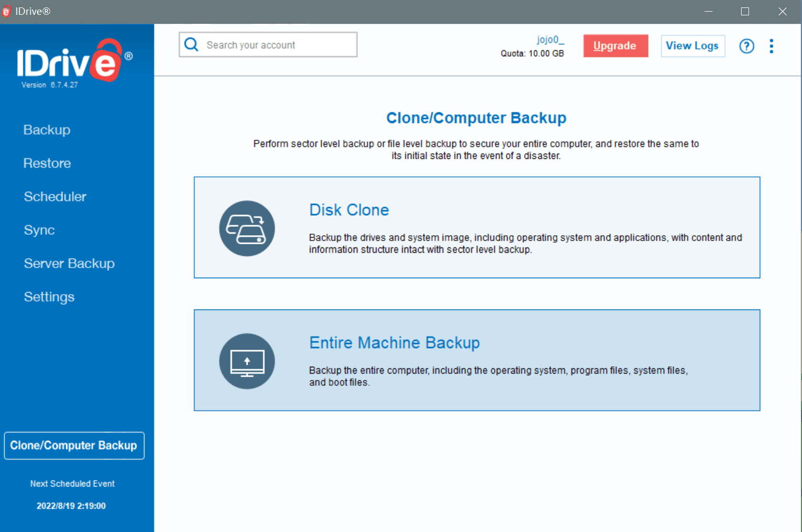Click the search magnifier icon
Image resolution: width=802 pixels, height=532 pixels.
point(191,45)
